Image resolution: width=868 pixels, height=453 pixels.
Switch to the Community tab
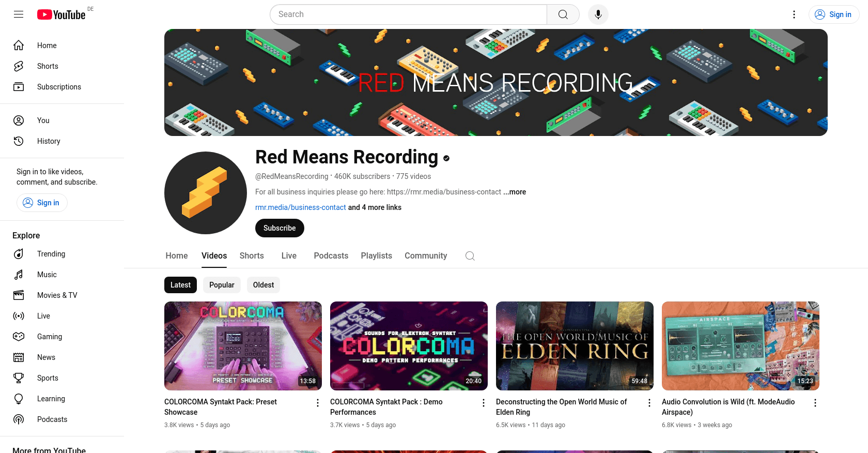point(426,256)
